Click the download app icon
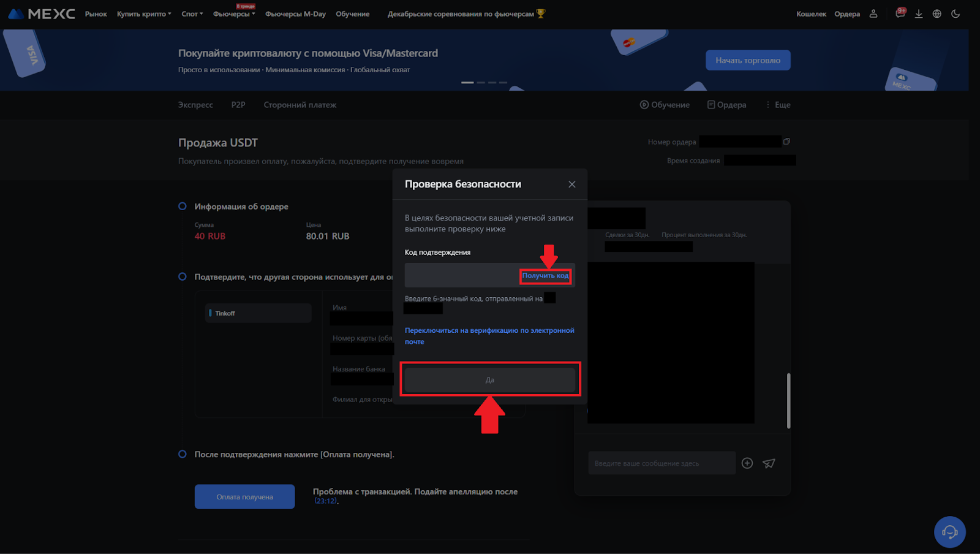Image resolution: width=980 pixels, height=554 pixels. tap(919, 13)
